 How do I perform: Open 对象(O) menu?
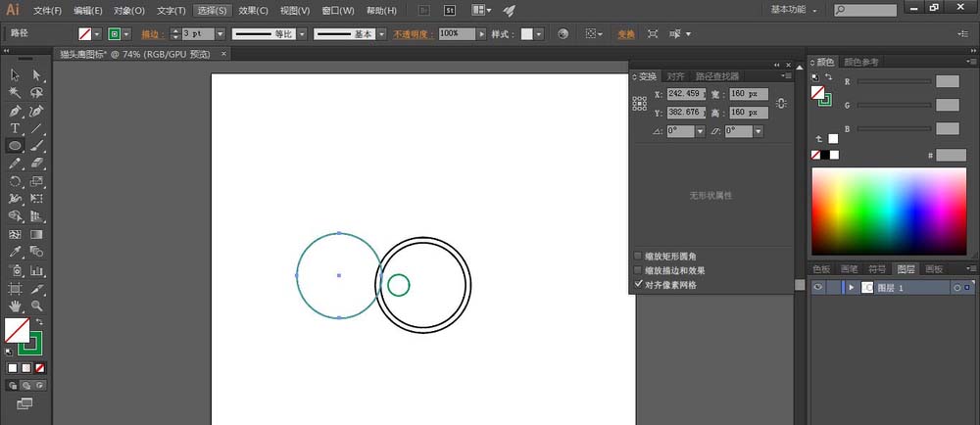(129, 11)
